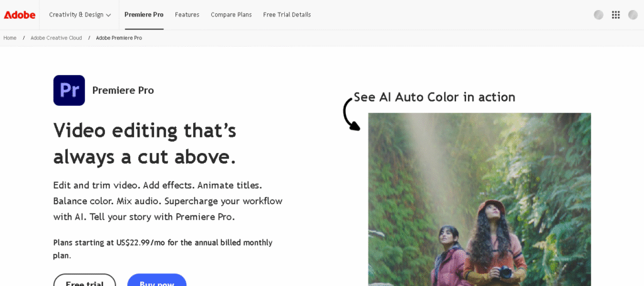Open Free Trial Details
Image resolution: width=644 pixels, height=286 pixels.
(x=287, y=14)
